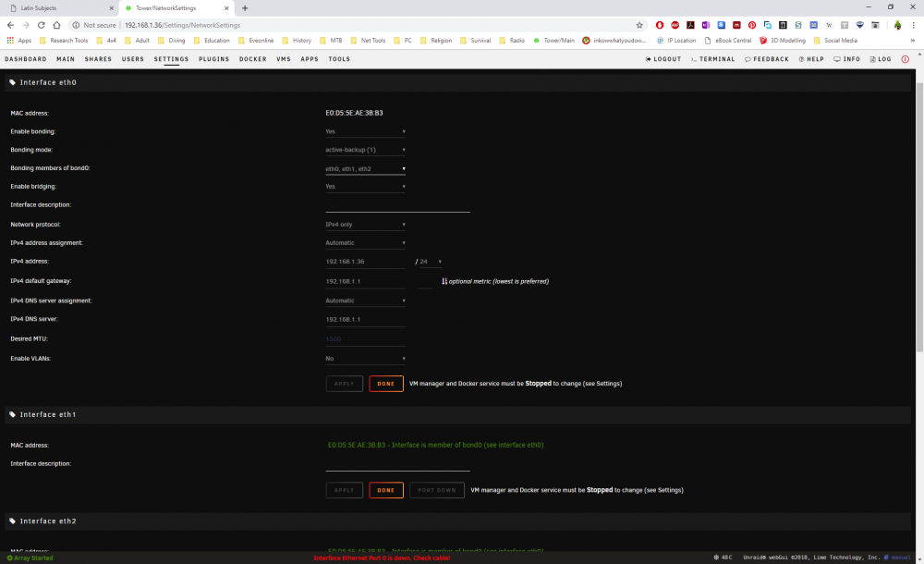The image size is (924, 564).
Task: Click the Opera extension icon
Action: click(x=660, y=25)
